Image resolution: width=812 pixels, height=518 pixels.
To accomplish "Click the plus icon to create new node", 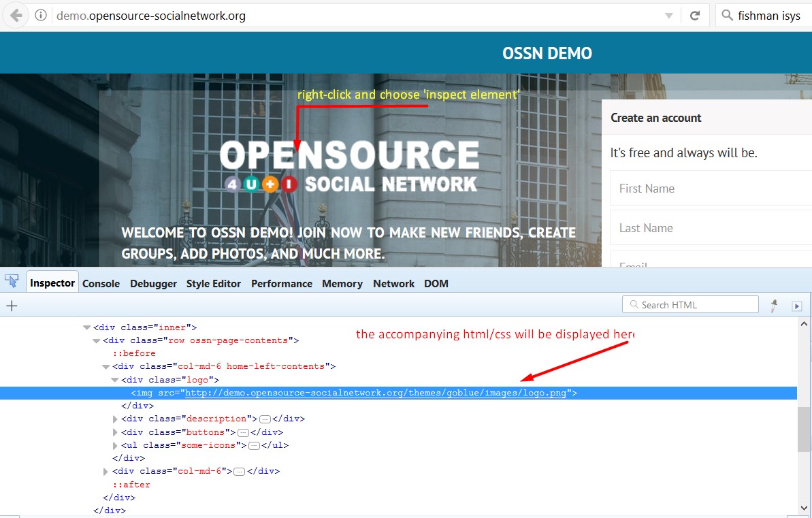I will tap(12, 306).
